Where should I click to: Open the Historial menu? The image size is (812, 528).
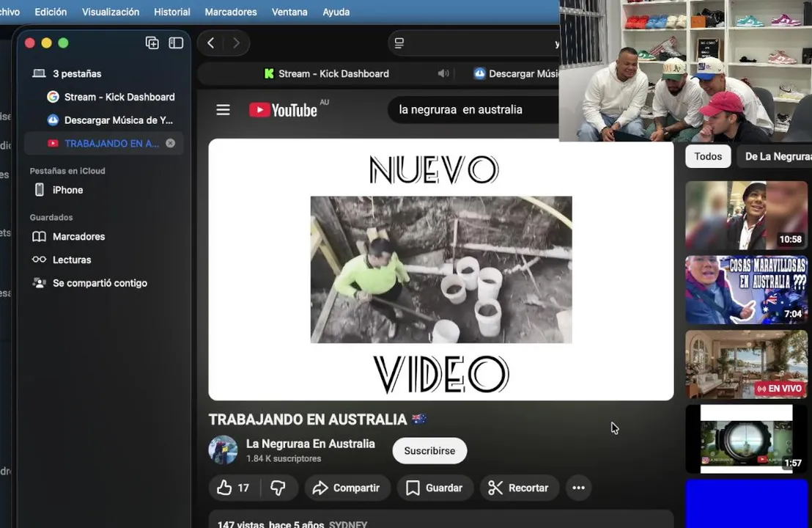pyautogui.click(x=172, y=12)
